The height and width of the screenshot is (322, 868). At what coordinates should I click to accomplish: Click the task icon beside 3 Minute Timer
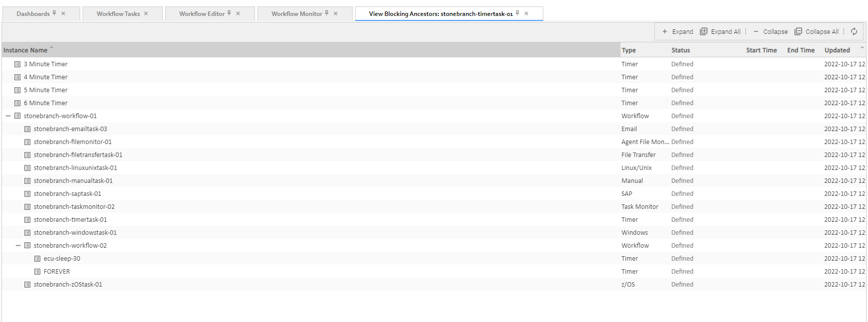pyautogui.click(x=17, y=64)
